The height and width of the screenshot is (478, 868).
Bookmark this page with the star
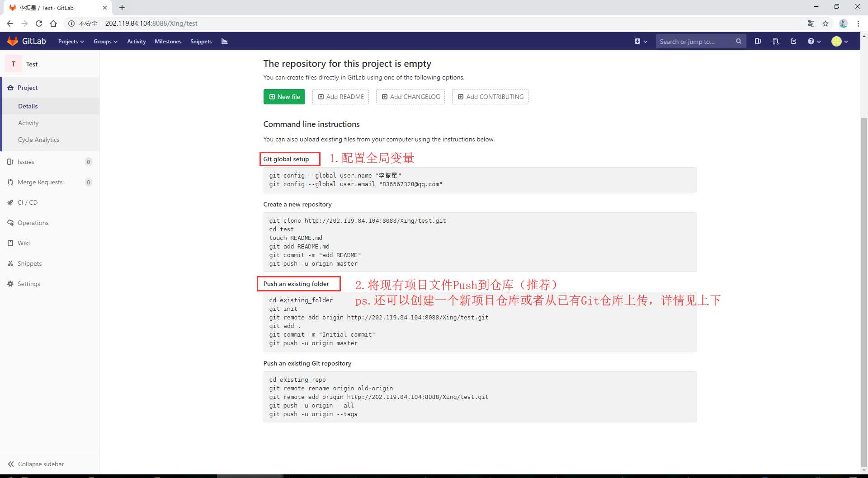coord(826,23)
